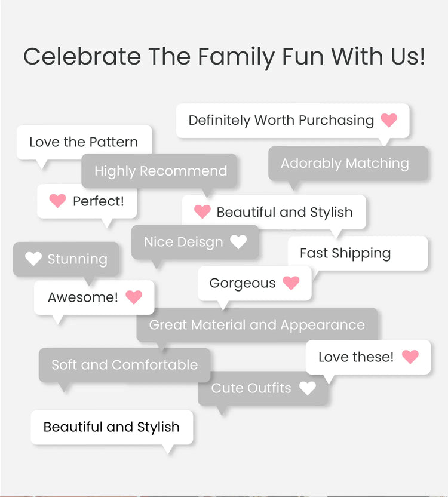Tap the pink heart next to Perfect!

point(57,201)
